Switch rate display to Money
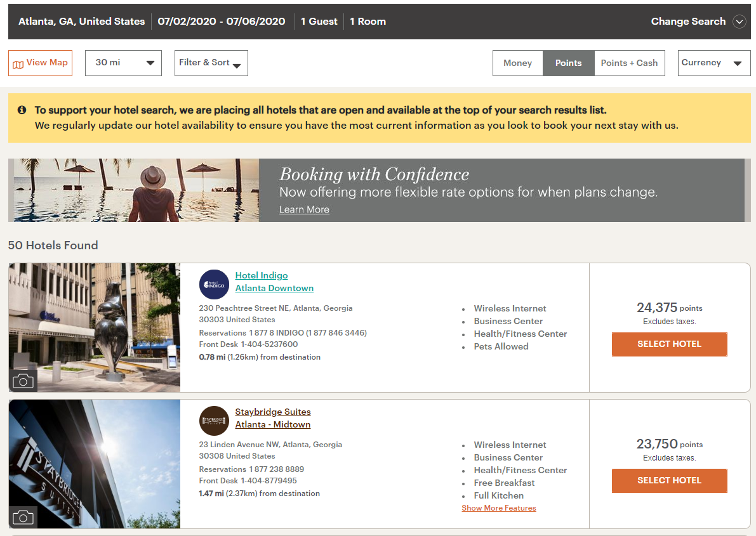Screen dimensions: 756x536 pos(518,63)
